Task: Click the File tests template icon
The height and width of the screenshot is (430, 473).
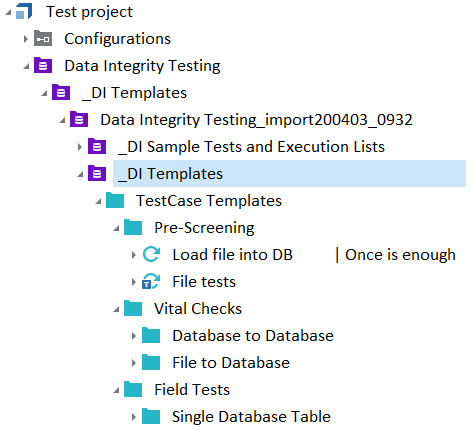Action: 151,281
